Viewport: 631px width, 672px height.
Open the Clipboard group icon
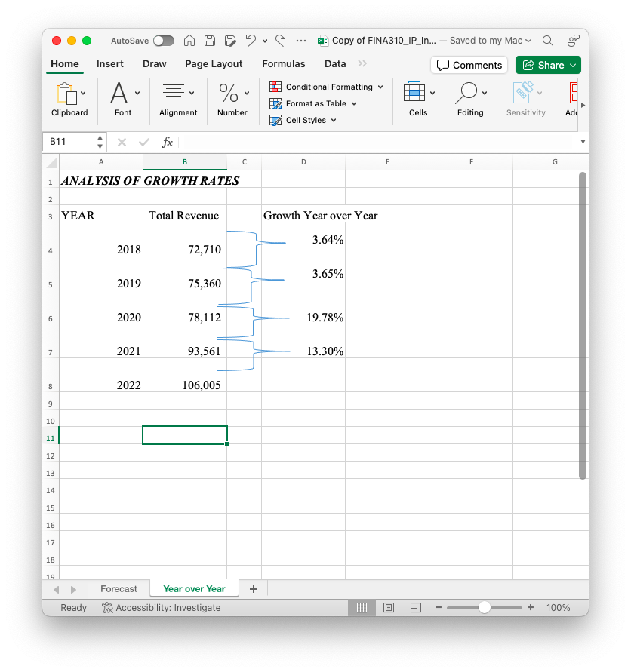66,94
